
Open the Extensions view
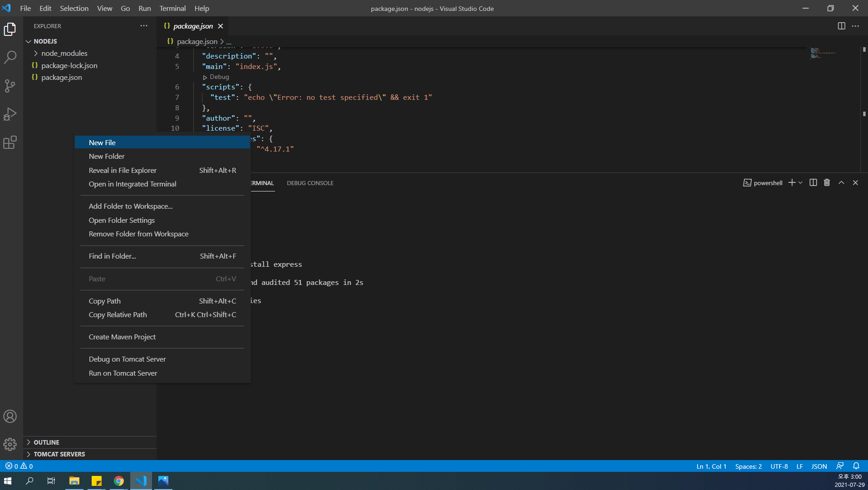[x=10, y=142]
